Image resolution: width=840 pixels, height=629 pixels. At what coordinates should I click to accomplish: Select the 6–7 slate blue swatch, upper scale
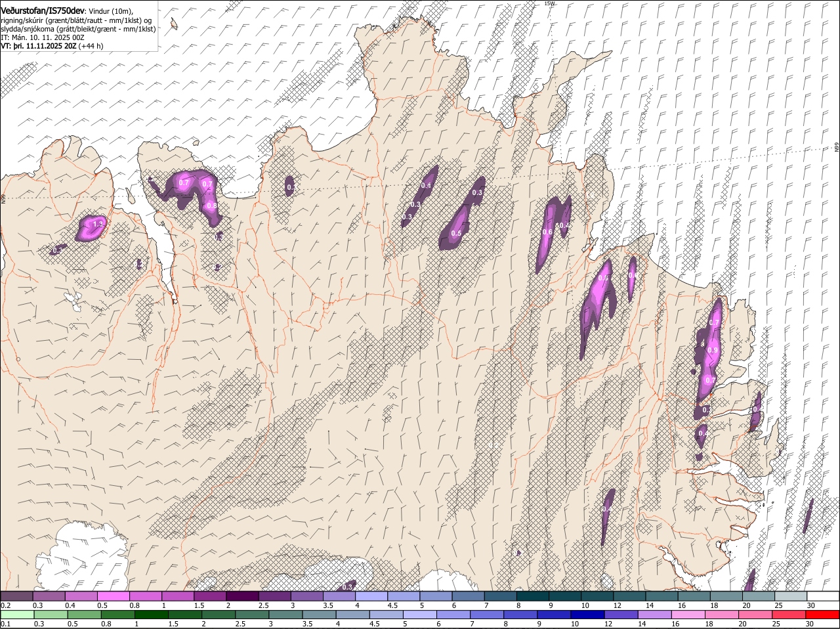point(468,596)
